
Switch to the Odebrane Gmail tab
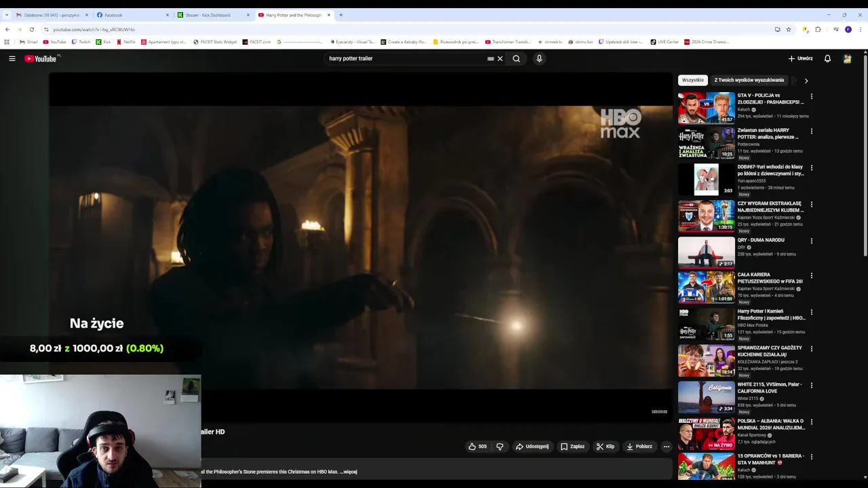(52, 15)
